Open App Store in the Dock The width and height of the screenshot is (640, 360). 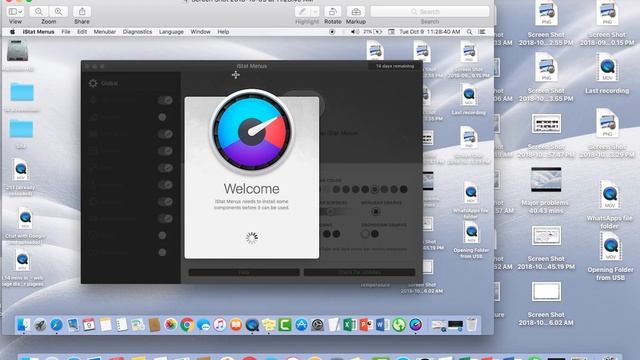(x=301, y=325)
